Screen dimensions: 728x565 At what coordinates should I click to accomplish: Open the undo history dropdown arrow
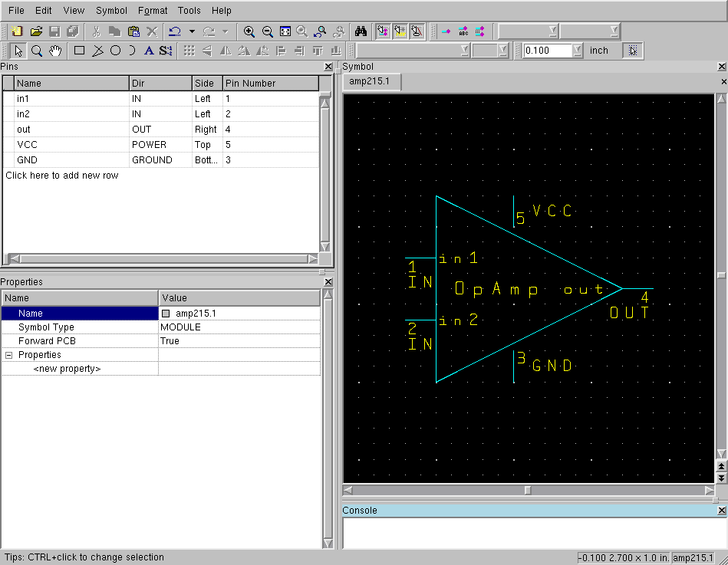pyautogui.click(x=192, y=31)
